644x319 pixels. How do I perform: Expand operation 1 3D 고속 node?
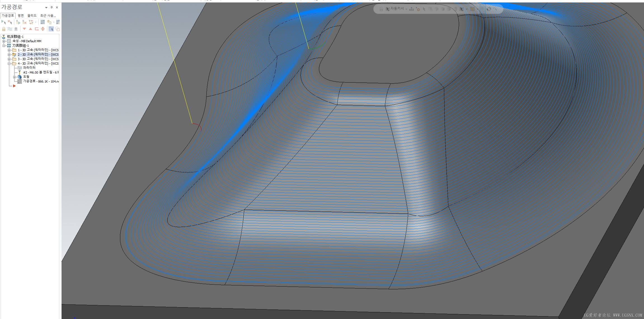9,50
